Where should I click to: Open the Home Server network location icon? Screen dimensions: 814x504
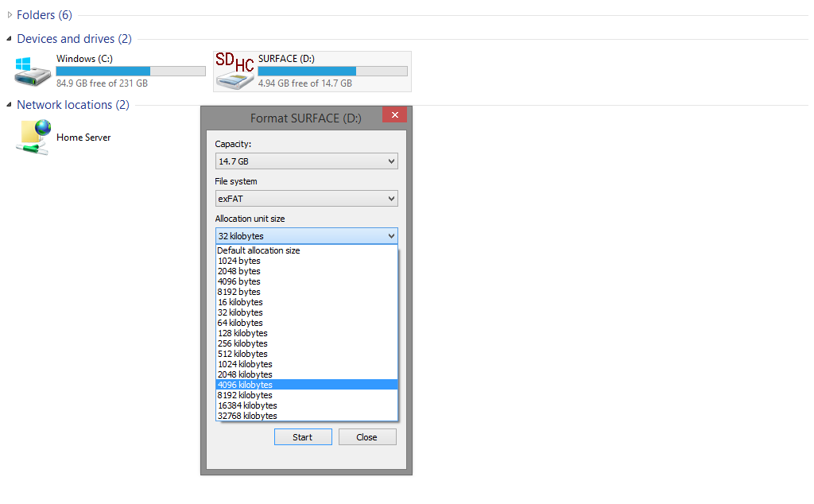tap(35, 137)
